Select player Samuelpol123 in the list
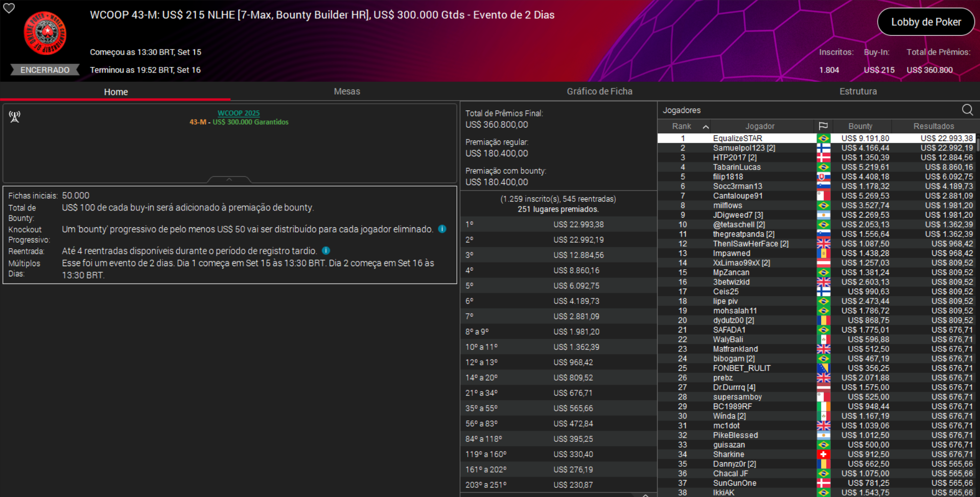 pyautogui.click(x=743, y=148)
